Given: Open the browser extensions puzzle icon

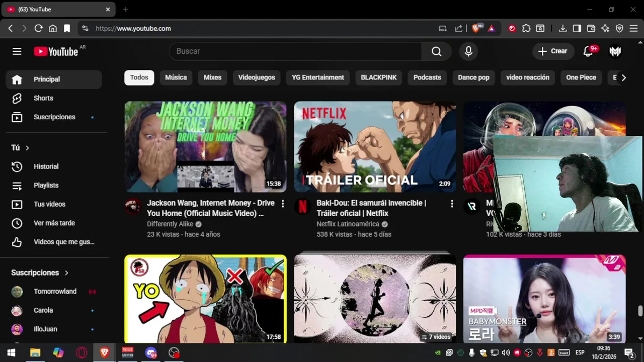Looking at the screenshot, I should (526, 29).
